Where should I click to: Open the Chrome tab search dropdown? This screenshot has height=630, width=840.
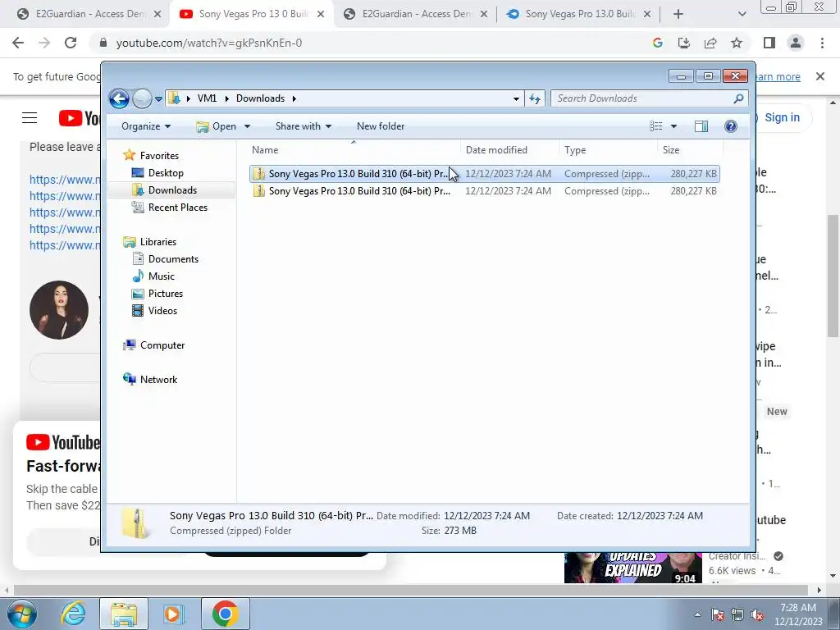point(742,14)
